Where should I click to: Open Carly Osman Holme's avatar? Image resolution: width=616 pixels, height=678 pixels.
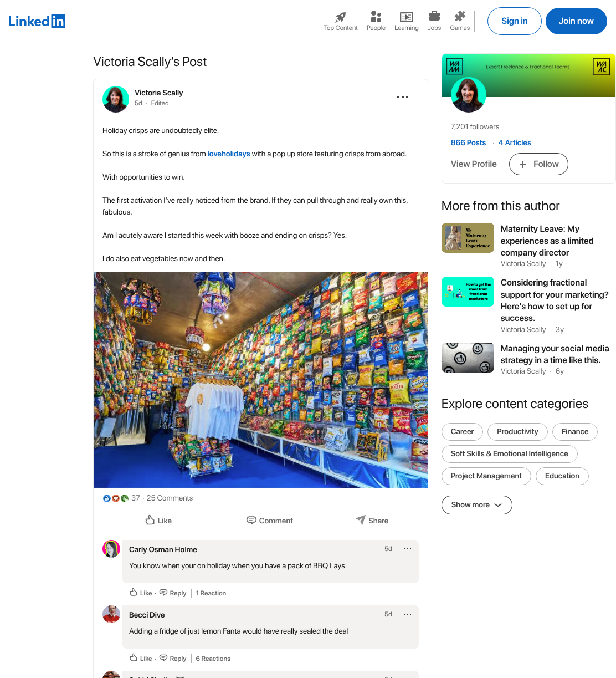tap(111, 549)
